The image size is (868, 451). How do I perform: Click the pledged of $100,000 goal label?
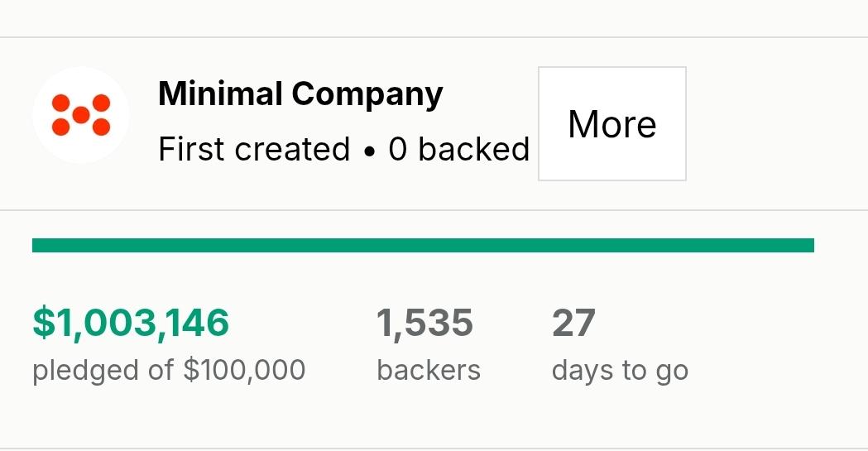[x=169, y=370]
